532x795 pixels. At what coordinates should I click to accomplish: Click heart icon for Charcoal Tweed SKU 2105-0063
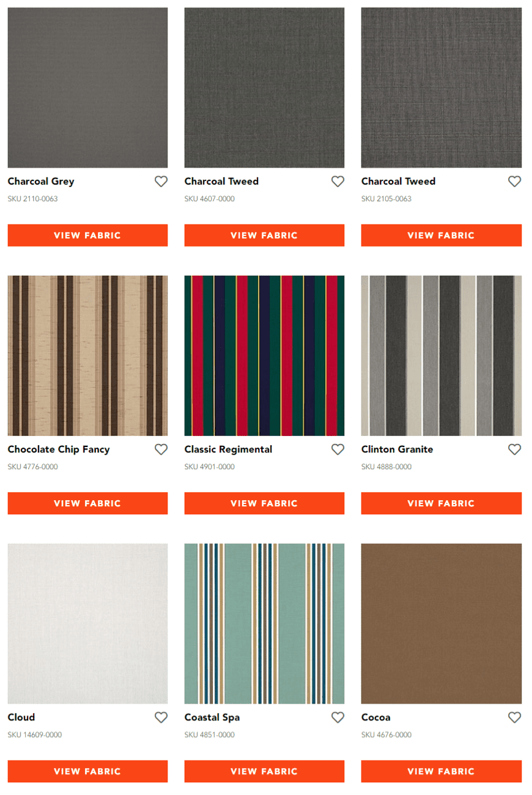point(515,182)
